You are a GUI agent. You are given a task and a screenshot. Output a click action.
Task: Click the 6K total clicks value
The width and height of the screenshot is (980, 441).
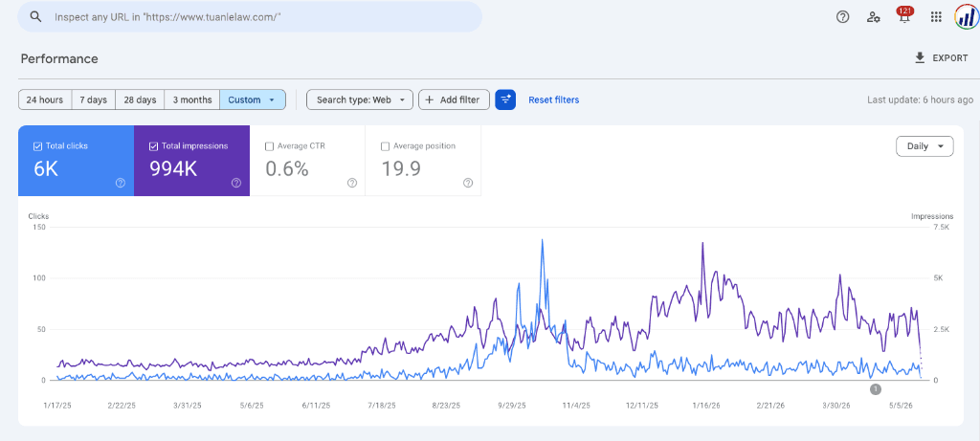coord(46,168)
